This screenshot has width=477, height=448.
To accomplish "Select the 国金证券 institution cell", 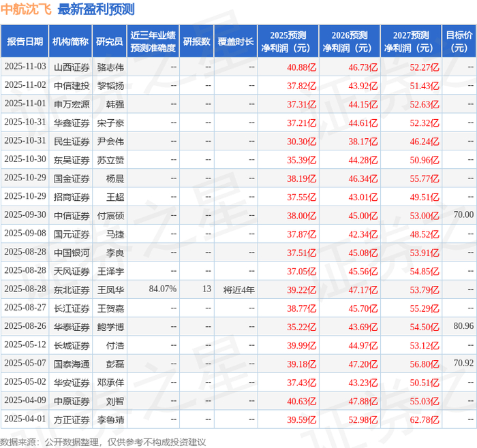I will (72, 178).
